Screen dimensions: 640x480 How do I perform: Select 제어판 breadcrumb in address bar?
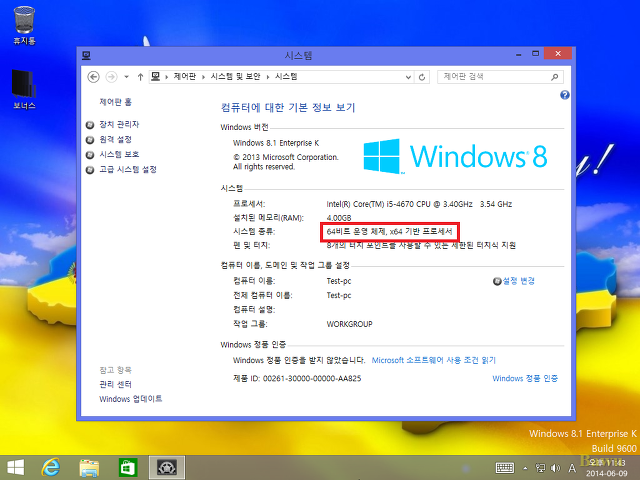[x=184, y=76]
